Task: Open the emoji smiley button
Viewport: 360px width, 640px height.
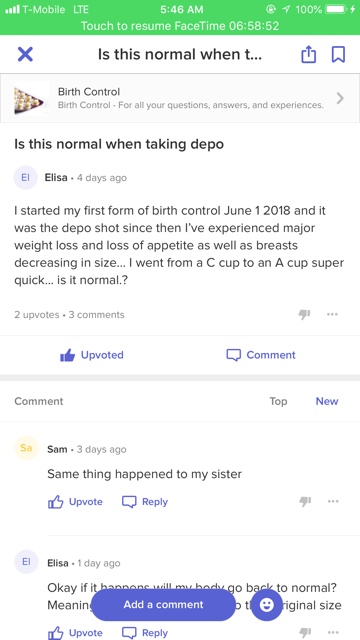Action: click(267, 604)
